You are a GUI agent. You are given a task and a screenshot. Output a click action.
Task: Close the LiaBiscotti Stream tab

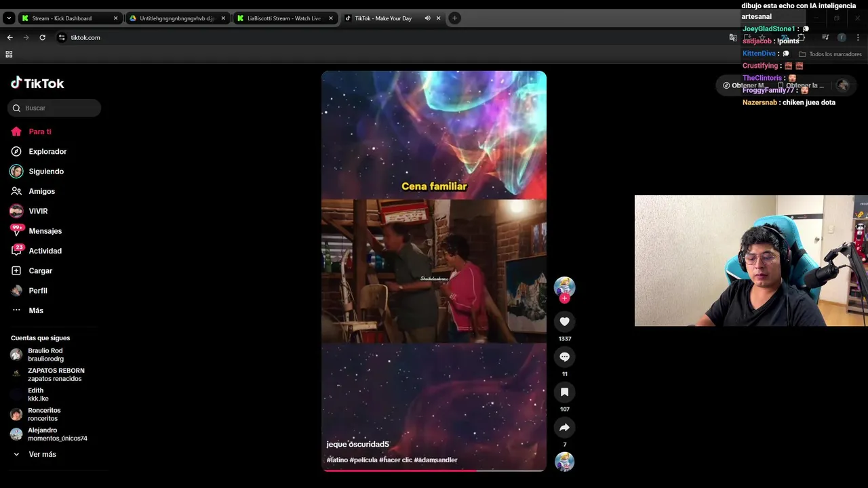331,18
